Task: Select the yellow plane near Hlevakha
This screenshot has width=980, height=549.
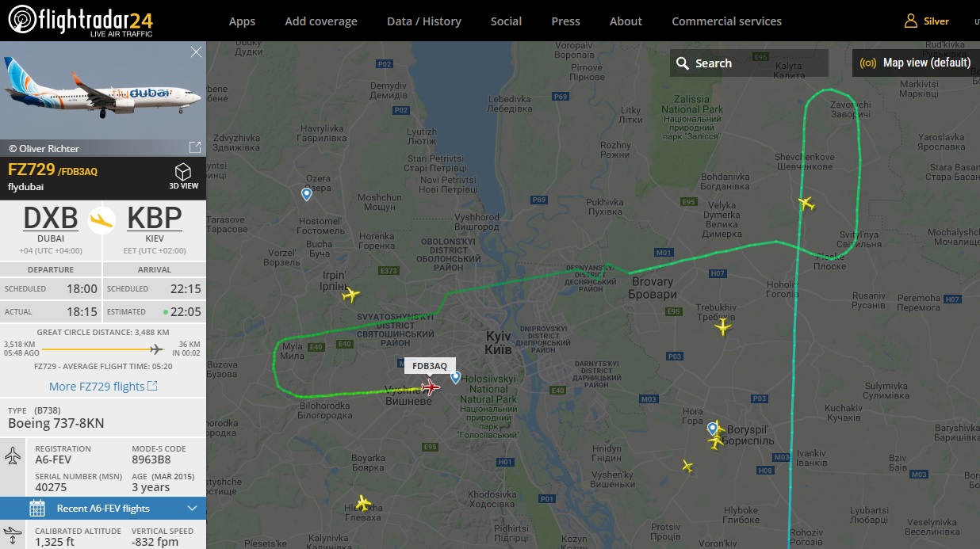Action: (363, 503)
